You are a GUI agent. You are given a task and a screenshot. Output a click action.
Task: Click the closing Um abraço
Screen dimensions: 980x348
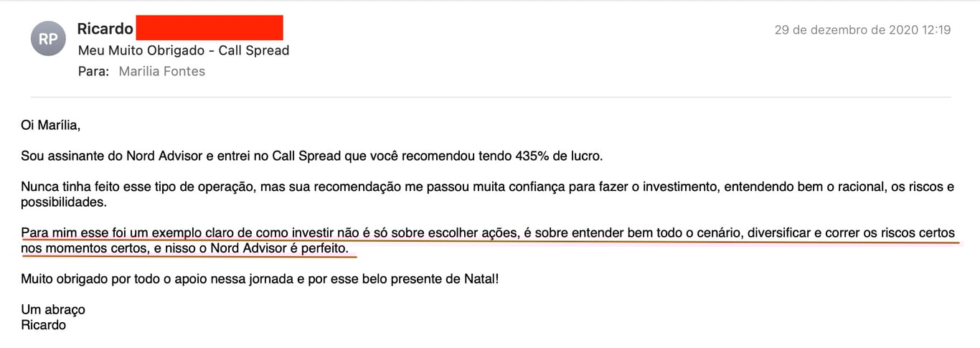[53, 310]
